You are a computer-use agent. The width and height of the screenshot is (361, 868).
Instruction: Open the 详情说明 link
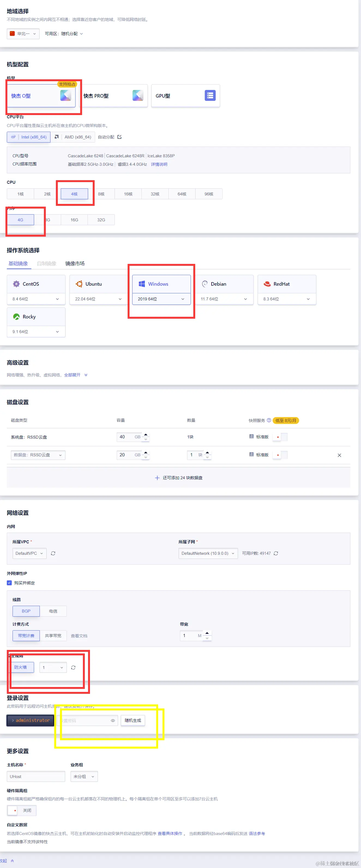click(x=159, y=164)
